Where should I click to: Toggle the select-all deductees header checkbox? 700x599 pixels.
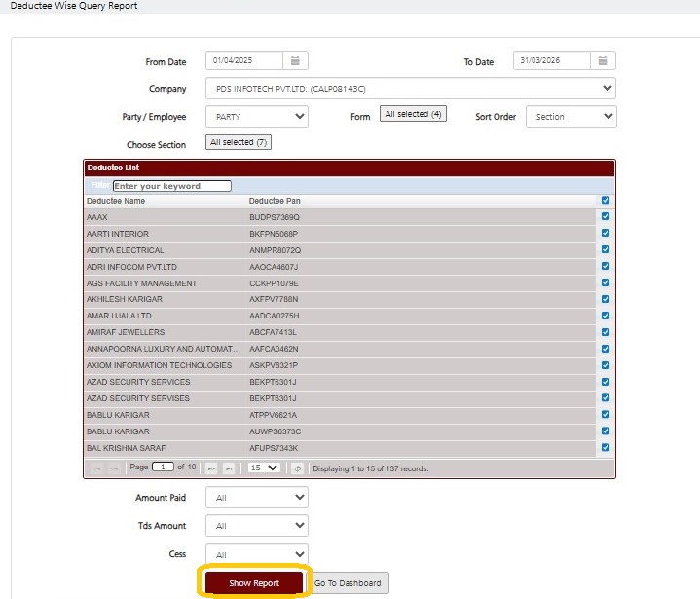coord(606,200)
